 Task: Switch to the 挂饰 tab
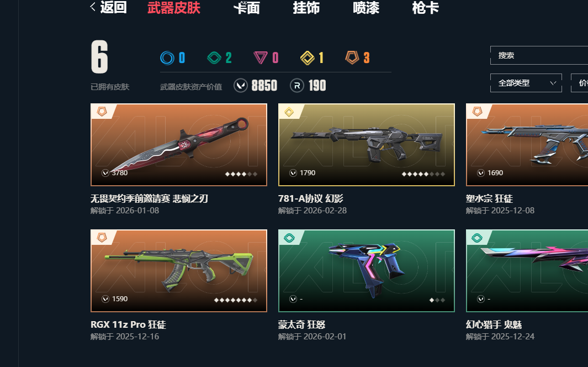pos(306,8)
